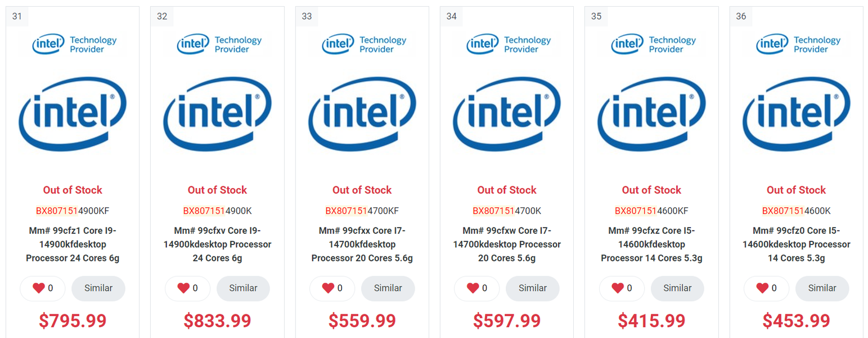Click Intel Technology Provider badge on card 36

coord(797,45)
